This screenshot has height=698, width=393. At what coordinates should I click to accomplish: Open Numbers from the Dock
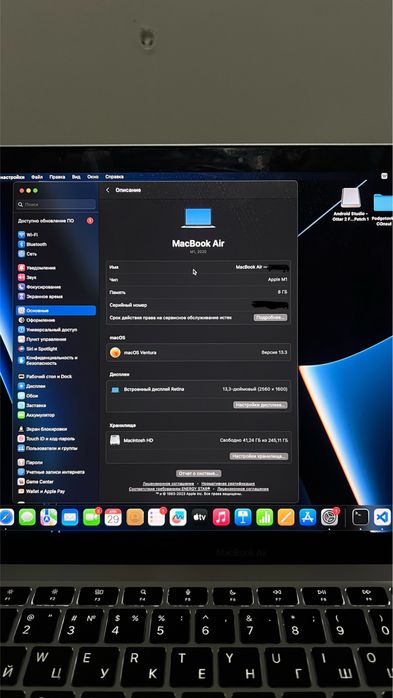(x=264, y=517)
